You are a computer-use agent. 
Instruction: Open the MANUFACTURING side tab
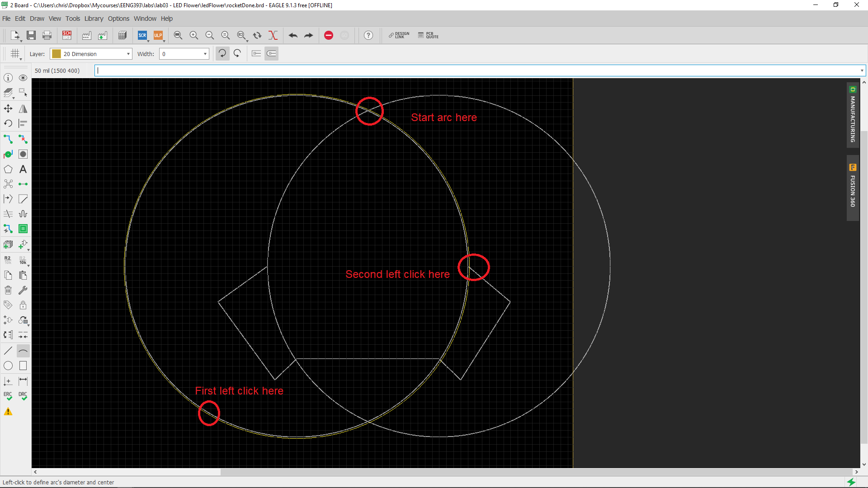853,115
